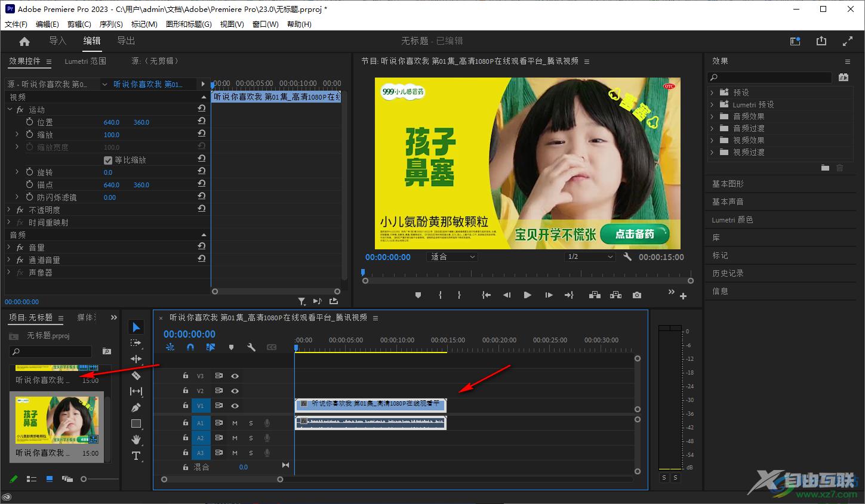Expand the 视频过渡 folder

(712, 152)
